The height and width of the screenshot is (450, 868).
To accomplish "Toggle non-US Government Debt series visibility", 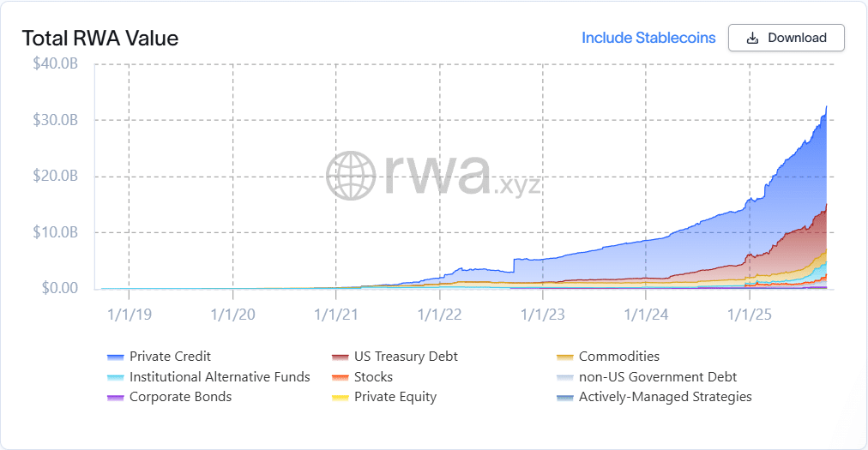I will pyautogui.click(x=657, y=377).
